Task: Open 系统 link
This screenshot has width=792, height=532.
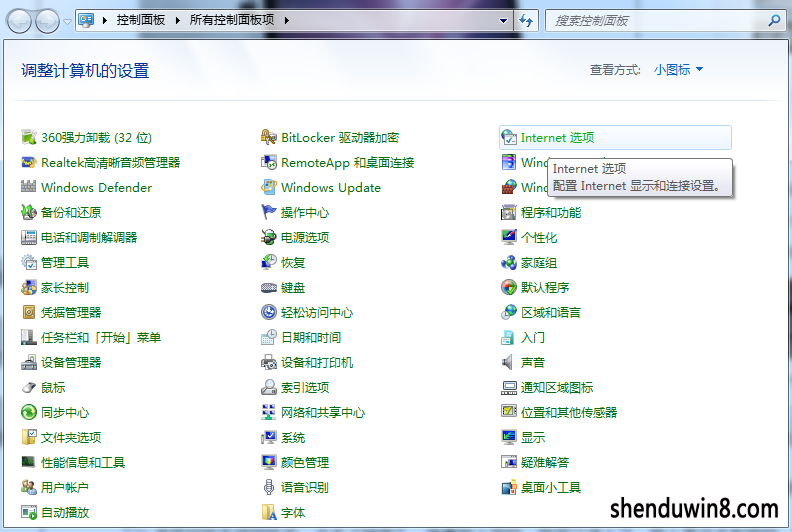Action: point(293,438)
